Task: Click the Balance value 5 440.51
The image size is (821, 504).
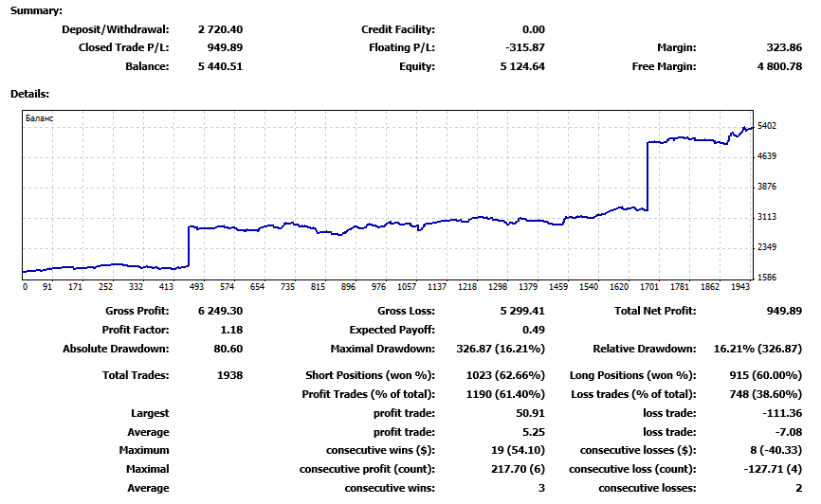Action: pos(220,66)
